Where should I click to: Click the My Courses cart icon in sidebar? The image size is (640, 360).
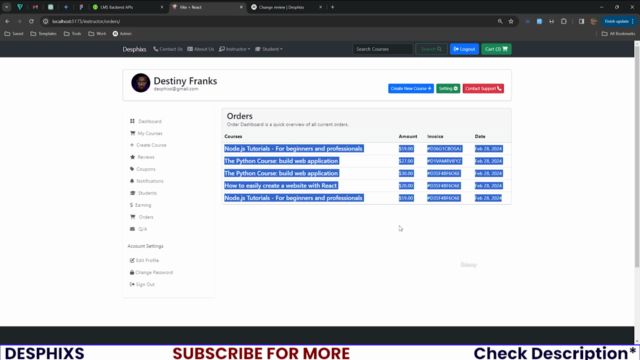click(x=132, y=133)
